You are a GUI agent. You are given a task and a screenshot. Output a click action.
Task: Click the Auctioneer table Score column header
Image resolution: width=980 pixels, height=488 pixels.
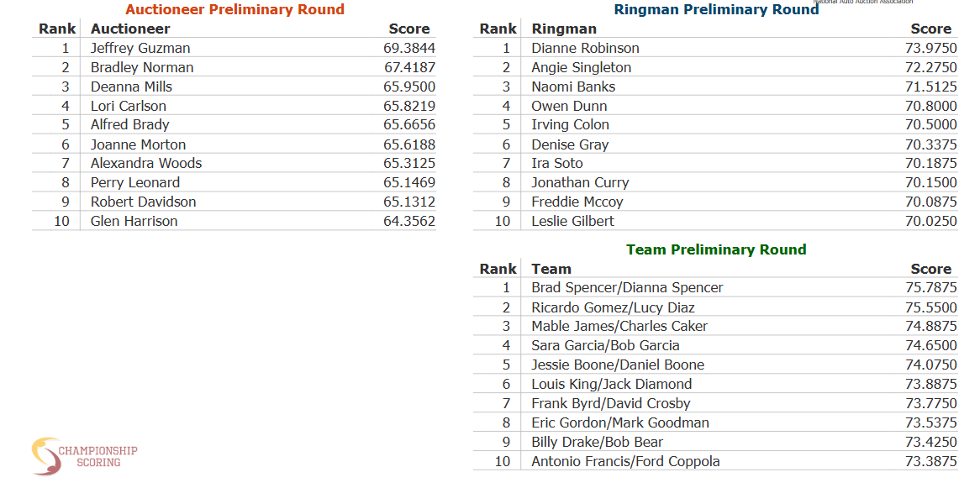(409, 29)
